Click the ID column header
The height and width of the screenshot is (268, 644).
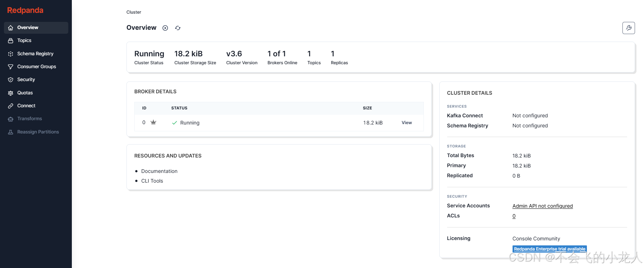pyautogui.click(x=144, y=108)
